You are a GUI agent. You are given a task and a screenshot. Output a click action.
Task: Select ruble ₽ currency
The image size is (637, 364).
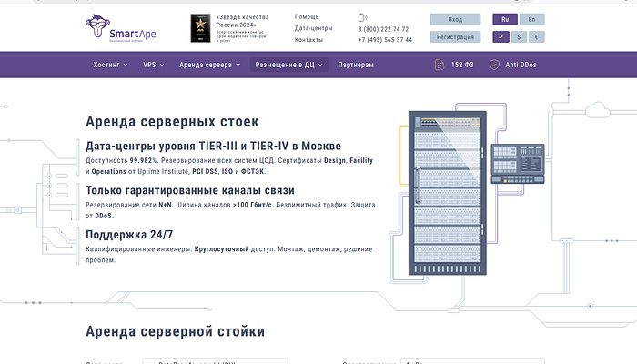point(500,37)
